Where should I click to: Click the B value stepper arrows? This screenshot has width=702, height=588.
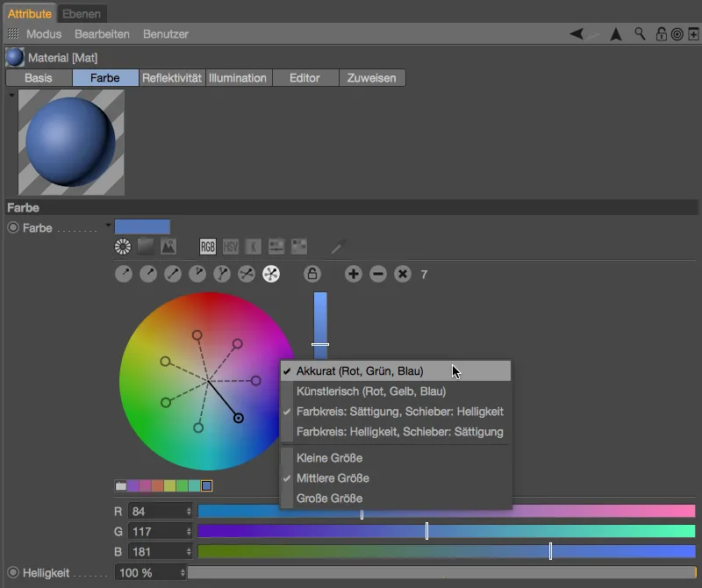189,552
